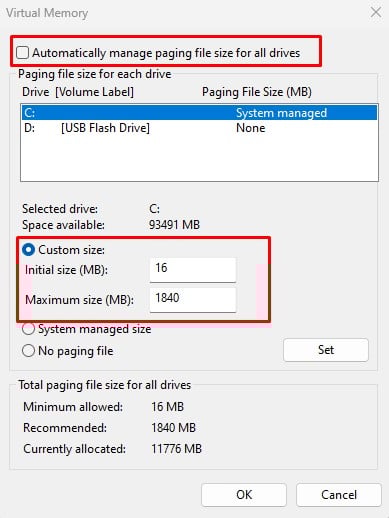Close the Virtual Memory dialog window
Image resolution: width=389 pixels, height=518 pixels.
(x=376, y=13)
